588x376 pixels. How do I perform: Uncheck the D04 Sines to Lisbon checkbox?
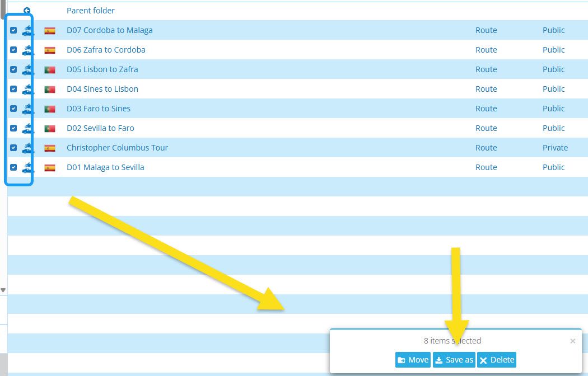click(13, 89)
